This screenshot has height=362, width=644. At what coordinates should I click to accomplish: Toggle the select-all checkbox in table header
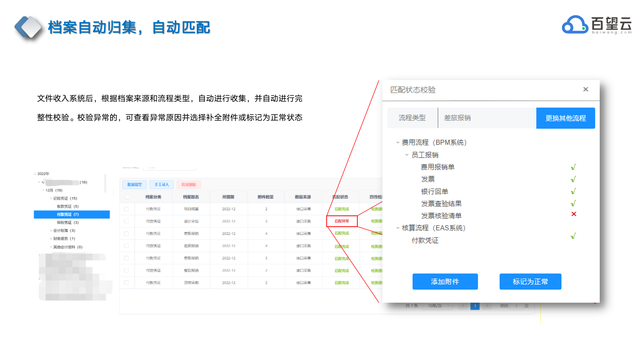coord(127,197)
